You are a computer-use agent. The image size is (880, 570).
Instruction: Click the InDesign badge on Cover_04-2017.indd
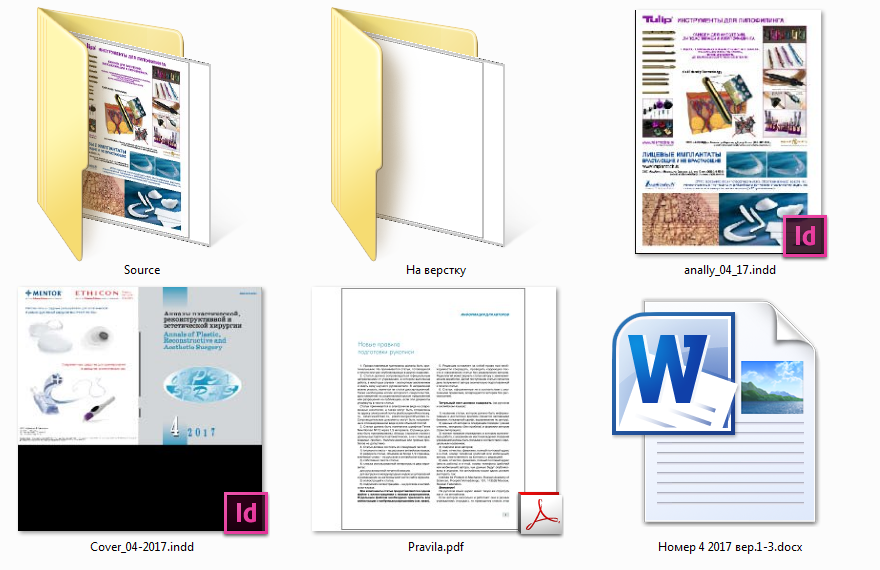(x=246, y=513)
